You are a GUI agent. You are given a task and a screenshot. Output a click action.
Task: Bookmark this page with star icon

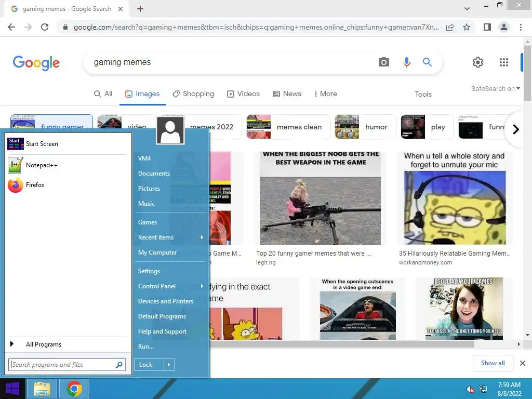point(467,27)
